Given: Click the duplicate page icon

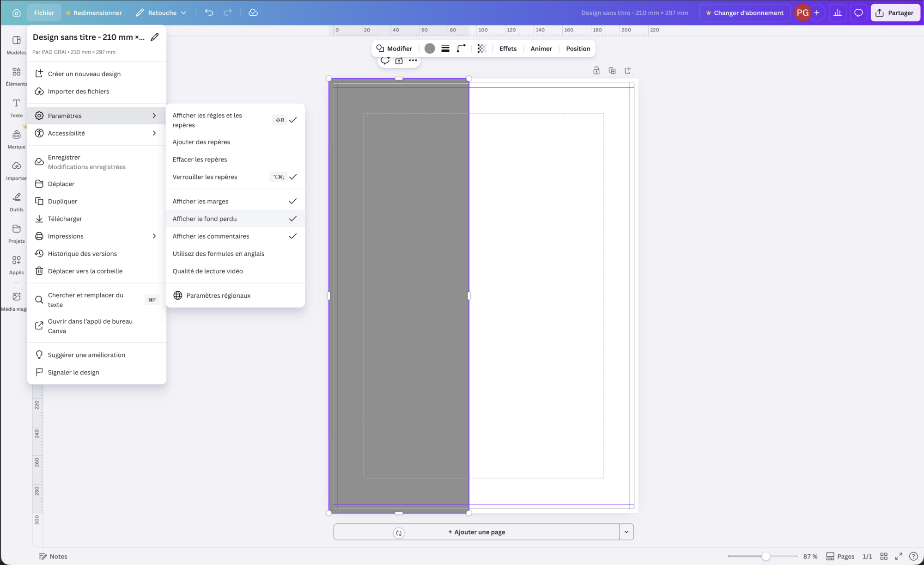Looking at the screenshot, I should tap(612, 71).
